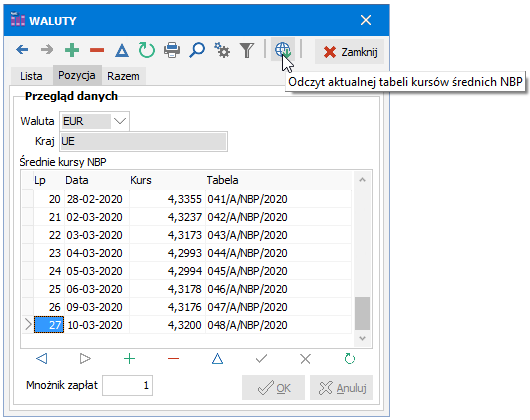The image size is (530, 420).
Task: Click the red minus delete-record toolbar icon
Action: click(97, 50)
